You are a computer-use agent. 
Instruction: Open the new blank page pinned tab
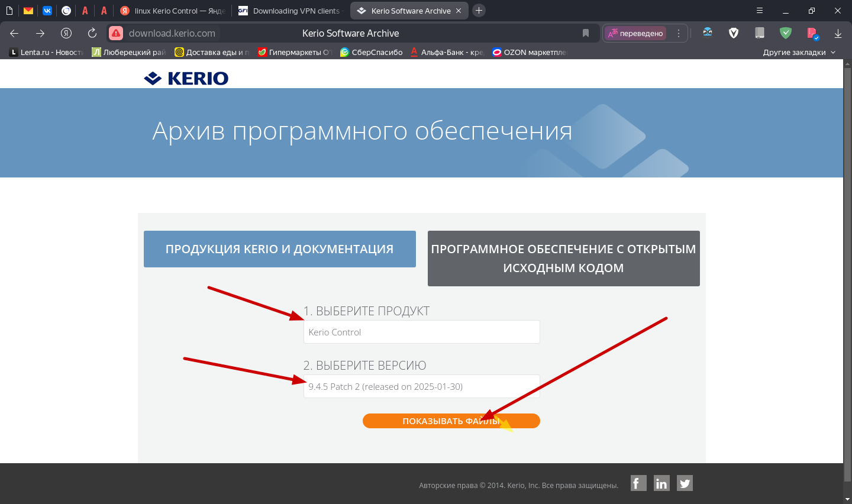(x=9, y=11)
